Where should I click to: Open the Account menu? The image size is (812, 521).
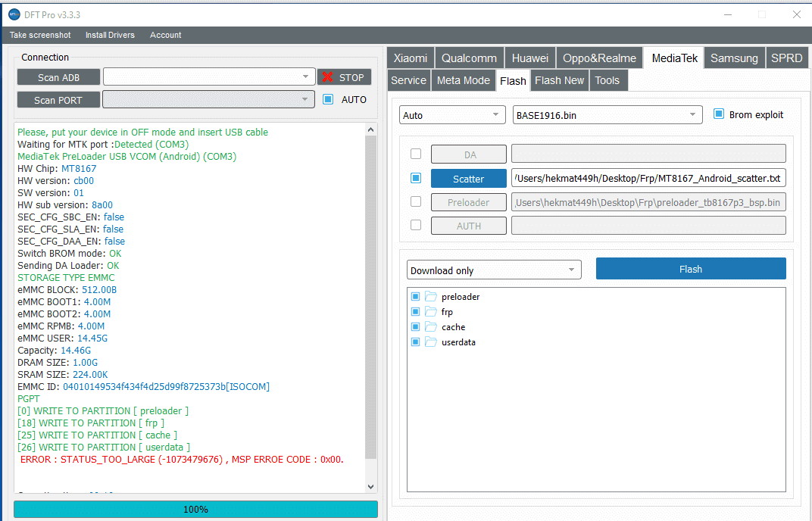166,36
